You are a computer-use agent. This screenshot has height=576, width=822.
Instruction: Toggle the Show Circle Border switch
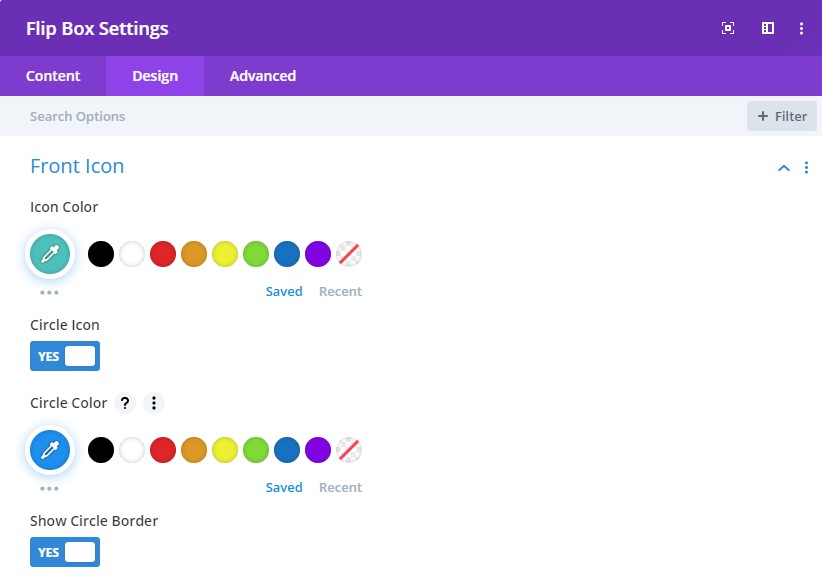click(65, 552)
